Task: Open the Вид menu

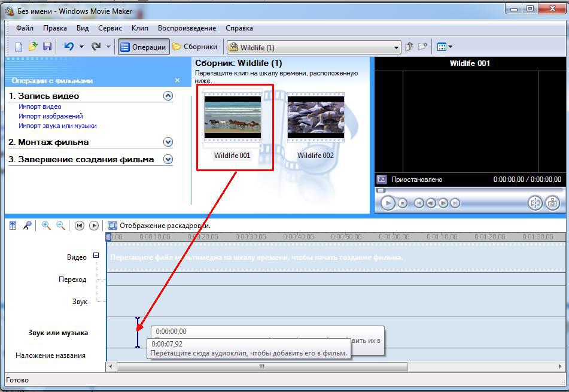Action: click(83, 28)
